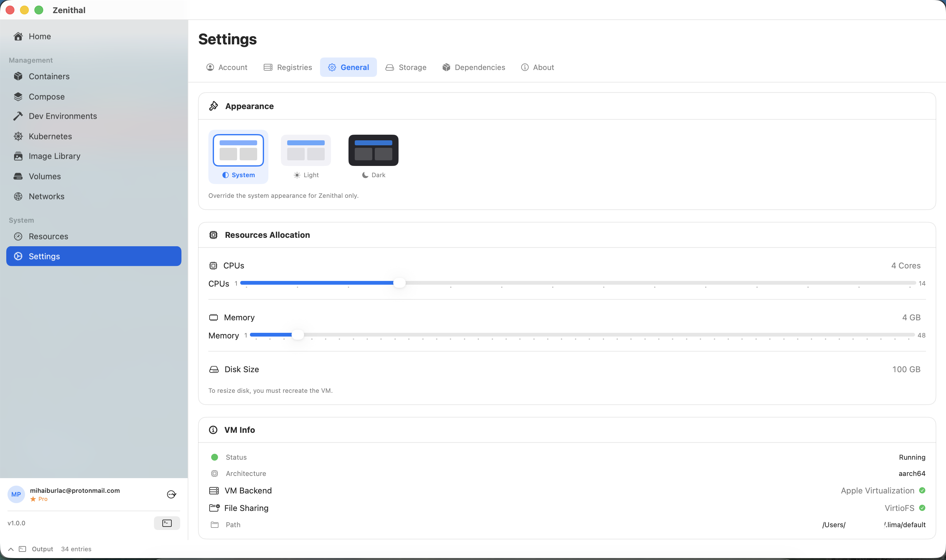946x560 pixels.
Task: Open the Containers section in sidebar
Action: click(x=49, y=76)
